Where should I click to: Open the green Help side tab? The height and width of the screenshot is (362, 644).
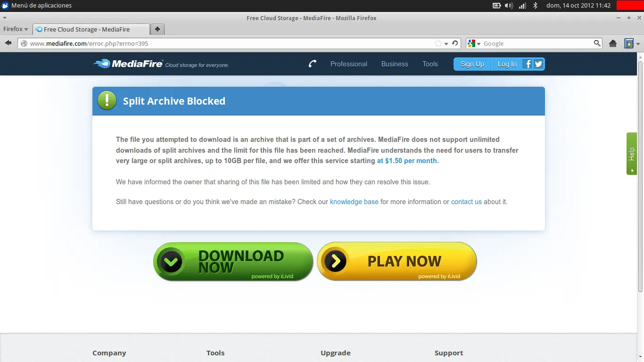point(632,154)
